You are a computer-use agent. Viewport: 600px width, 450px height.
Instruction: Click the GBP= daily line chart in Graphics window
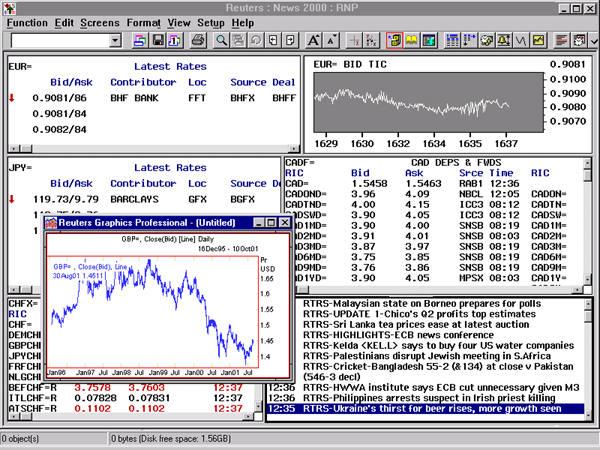pyautogui.click(x=153, y=312)
